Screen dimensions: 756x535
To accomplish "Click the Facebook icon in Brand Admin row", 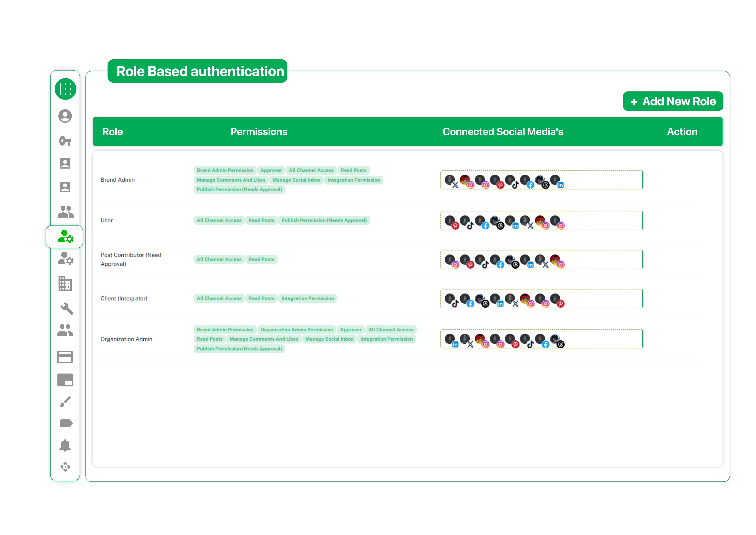I will [x=530, y=185].
